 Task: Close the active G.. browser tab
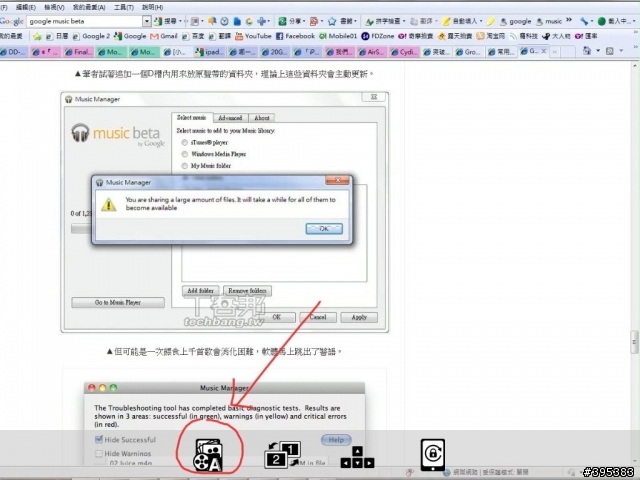click(x=544, y=51)
